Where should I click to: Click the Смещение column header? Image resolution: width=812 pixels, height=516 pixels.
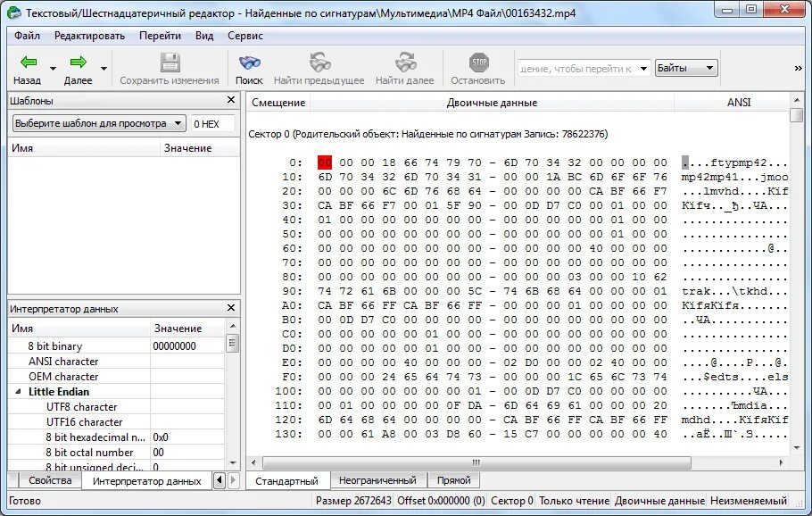pos(278,103)
